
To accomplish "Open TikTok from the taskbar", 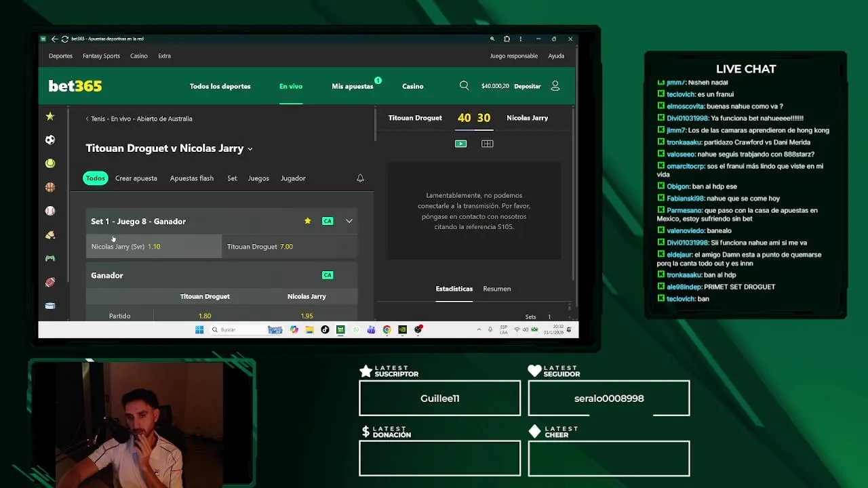I will coord(325,330).
